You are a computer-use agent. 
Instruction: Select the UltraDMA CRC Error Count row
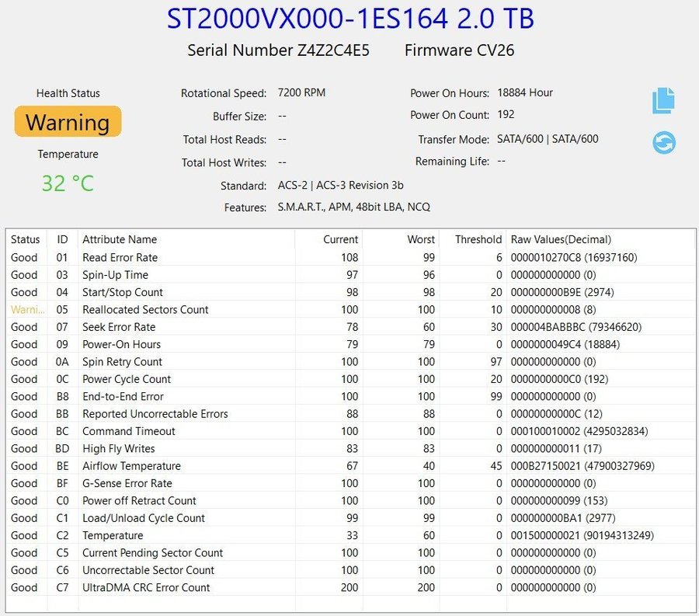pyautogui.click(x=350, y=587)
